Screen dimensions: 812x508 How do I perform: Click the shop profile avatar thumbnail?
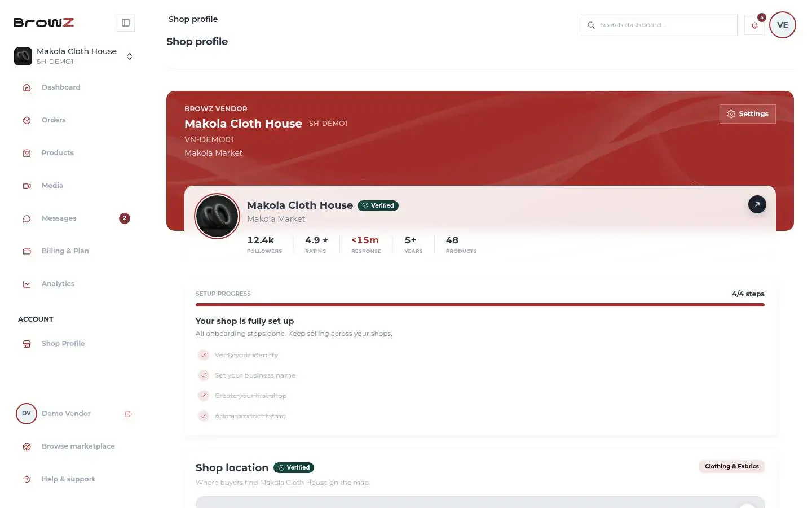point(217,216)
